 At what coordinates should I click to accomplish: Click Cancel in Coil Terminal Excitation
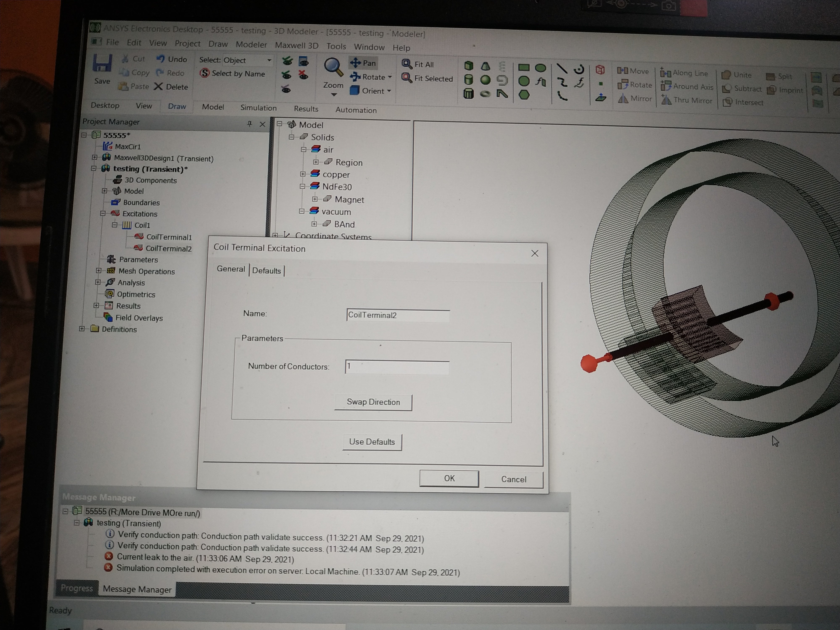514,480
